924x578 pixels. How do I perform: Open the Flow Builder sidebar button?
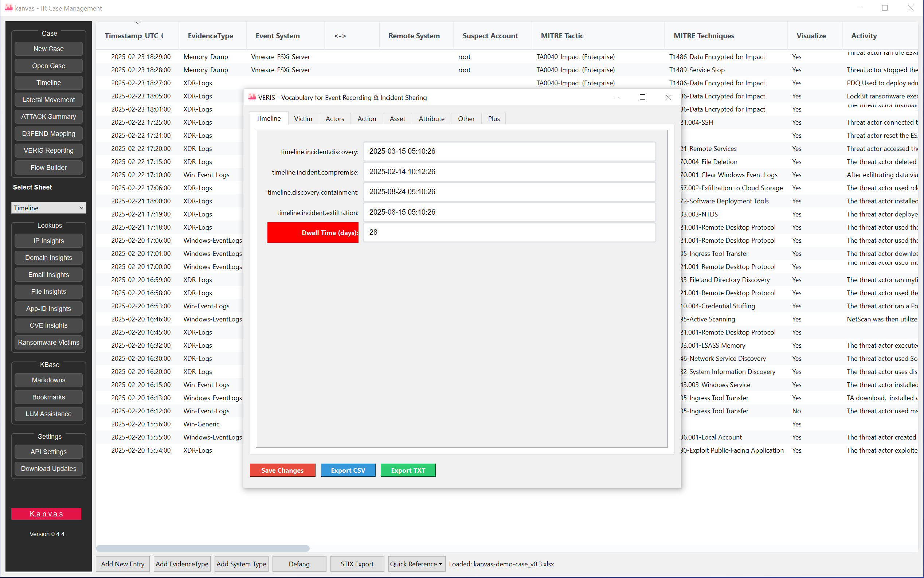tap(48, 167)
